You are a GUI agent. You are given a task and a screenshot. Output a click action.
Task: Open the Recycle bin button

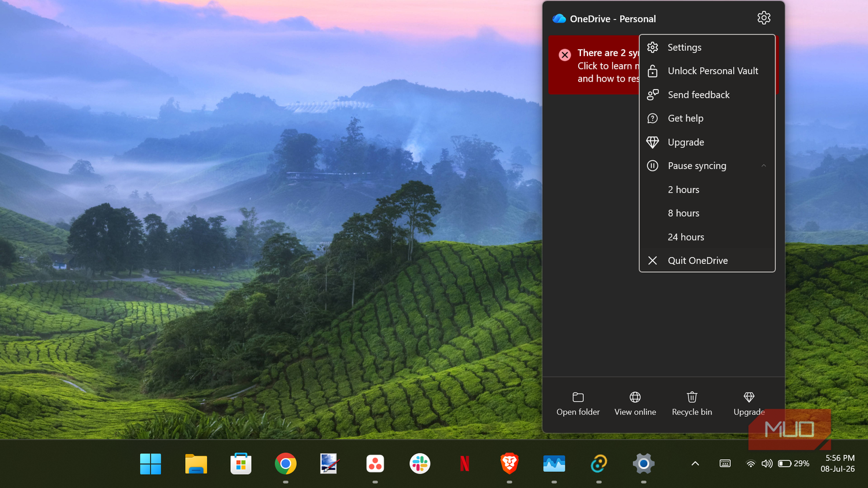tap(692, 404)
